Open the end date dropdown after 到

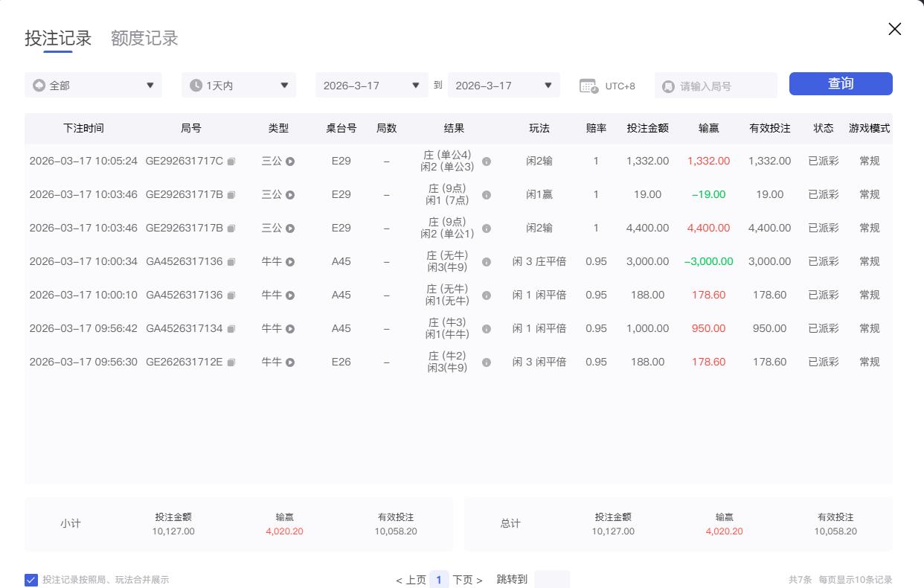pyautogui.click(x=504, y=86)
